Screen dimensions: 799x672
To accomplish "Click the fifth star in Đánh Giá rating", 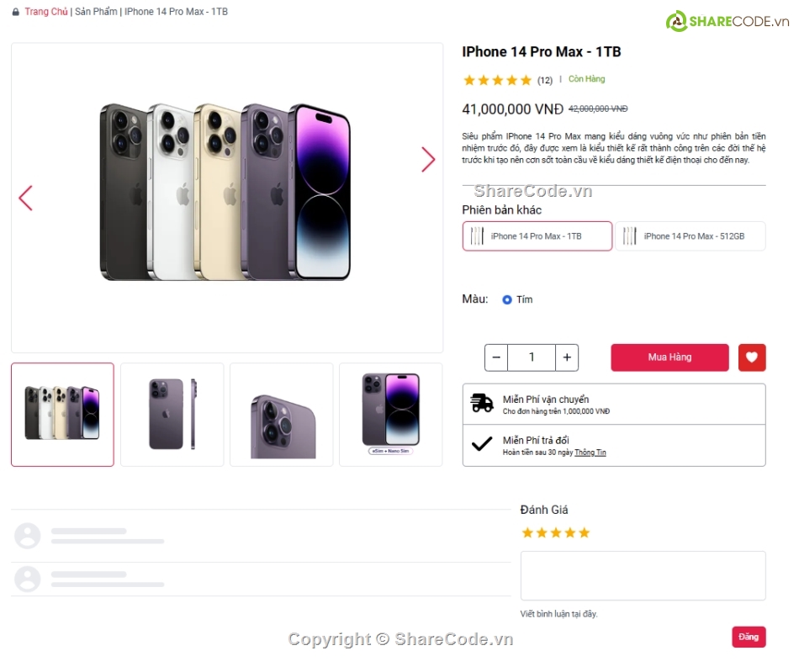I will [585, 532].
